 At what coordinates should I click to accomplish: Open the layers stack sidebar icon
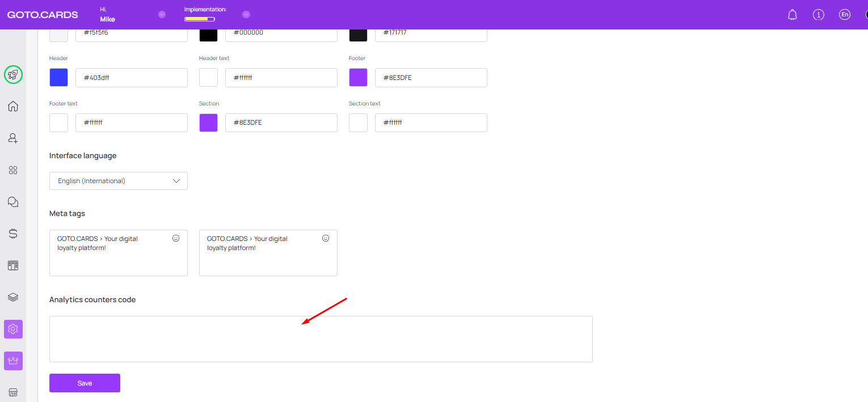(x=13, y=297)
